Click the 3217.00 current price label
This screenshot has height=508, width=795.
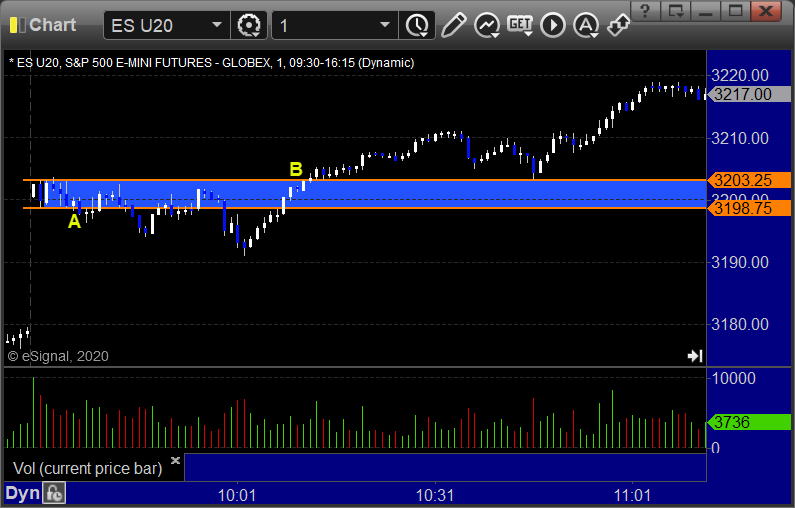pos(750,94)
